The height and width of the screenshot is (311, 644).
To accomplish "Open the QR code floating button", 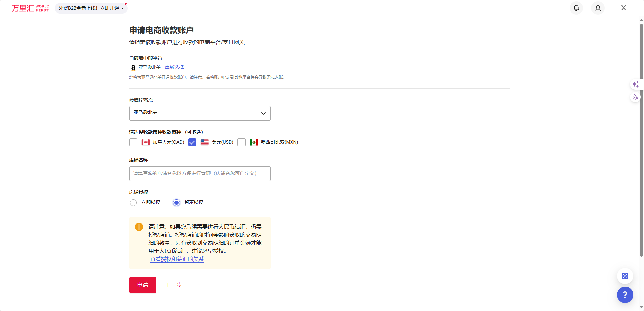I will click(x=625, y=276).
